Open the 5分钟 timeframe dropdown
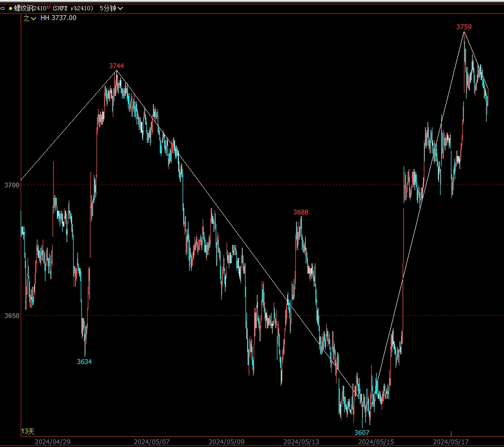This screenshot has height=447, width=504. pos(112,8)
